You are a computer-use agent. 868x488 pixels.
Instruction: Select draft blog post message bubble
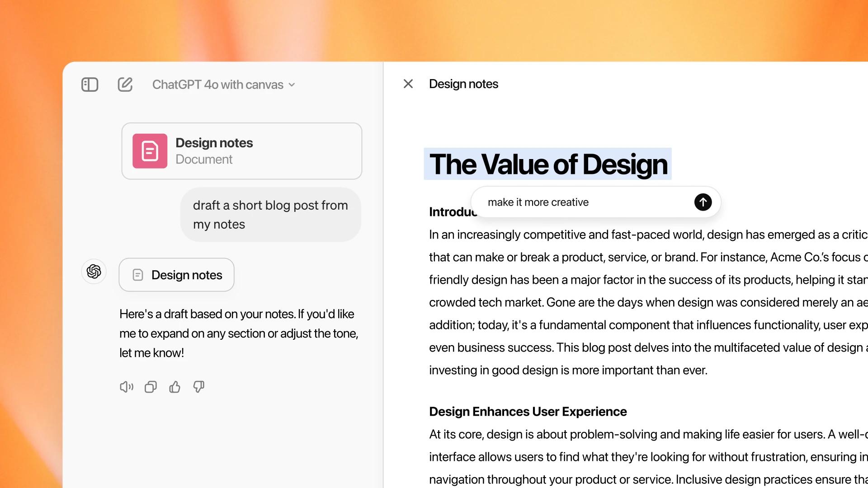[271, 215]
